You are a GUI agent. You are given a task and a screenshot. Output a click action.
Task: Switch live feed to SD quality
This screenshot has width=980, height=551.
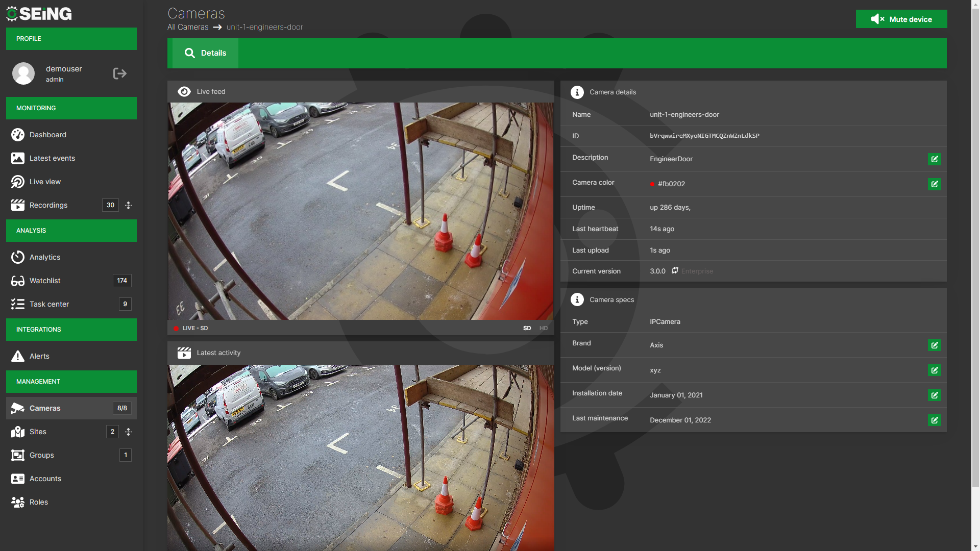527,328
